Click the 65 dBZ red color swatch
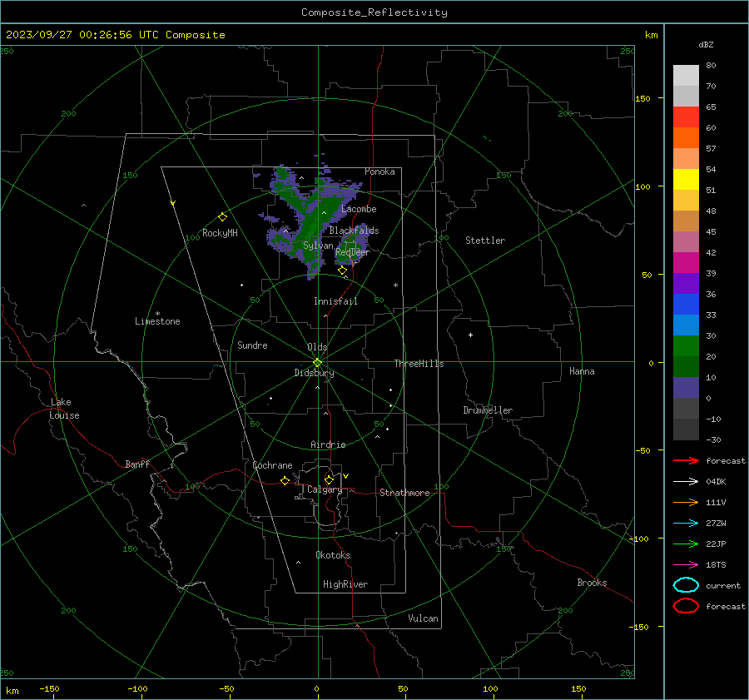Image resolution: width=749 pixels, height=700 pixels. (686, 117)
